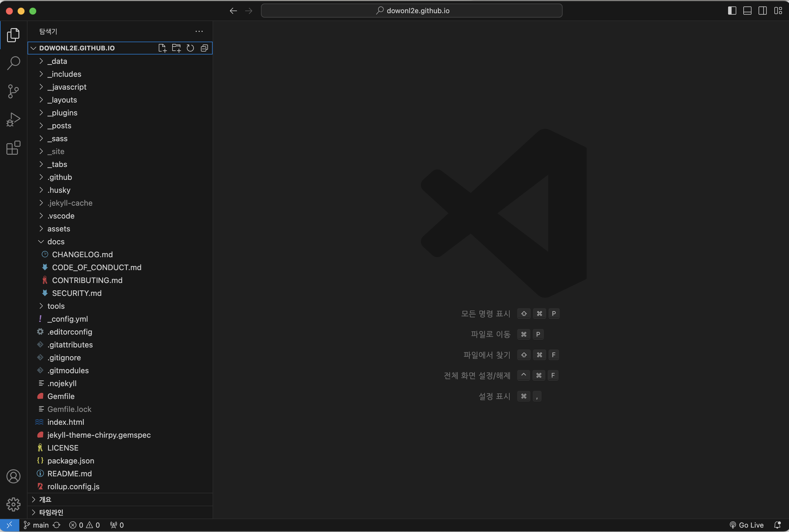Open forwarded ports indicator
Image resolution: width=789 pixels, height=532 pixels.
click(117, 525)
